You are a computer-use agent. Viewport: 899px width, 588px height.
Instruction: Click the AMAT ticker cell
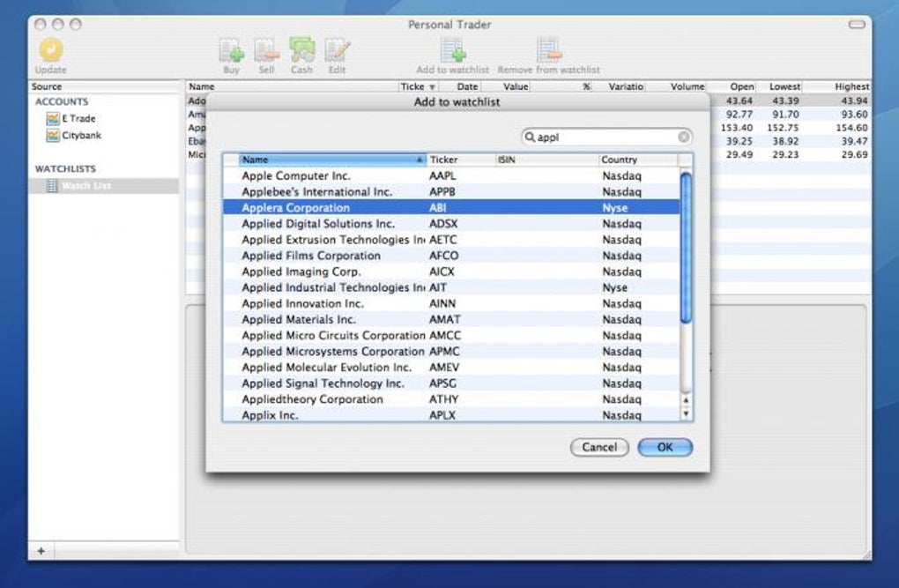pos(445,319)
